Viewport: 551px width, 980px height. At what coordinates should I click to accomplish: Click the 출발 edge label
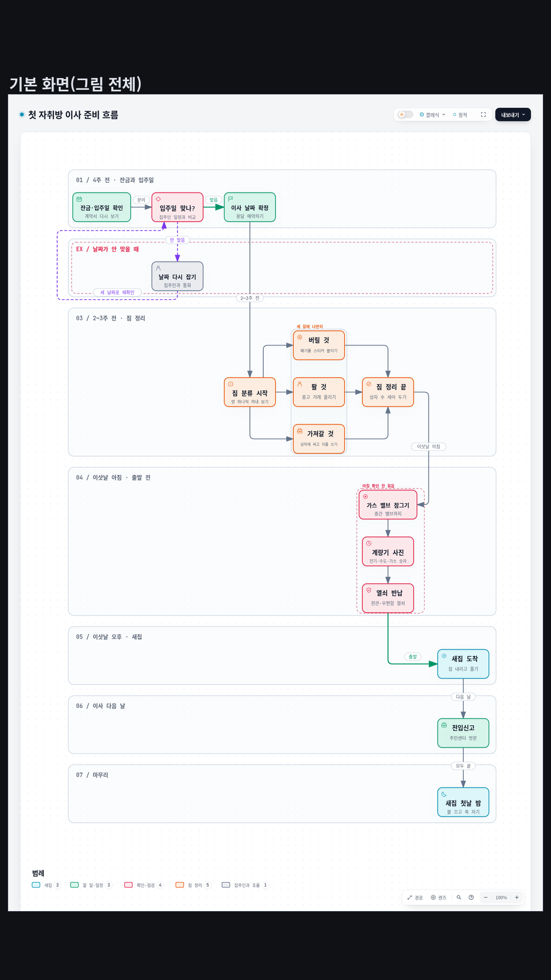pos(413,656)
